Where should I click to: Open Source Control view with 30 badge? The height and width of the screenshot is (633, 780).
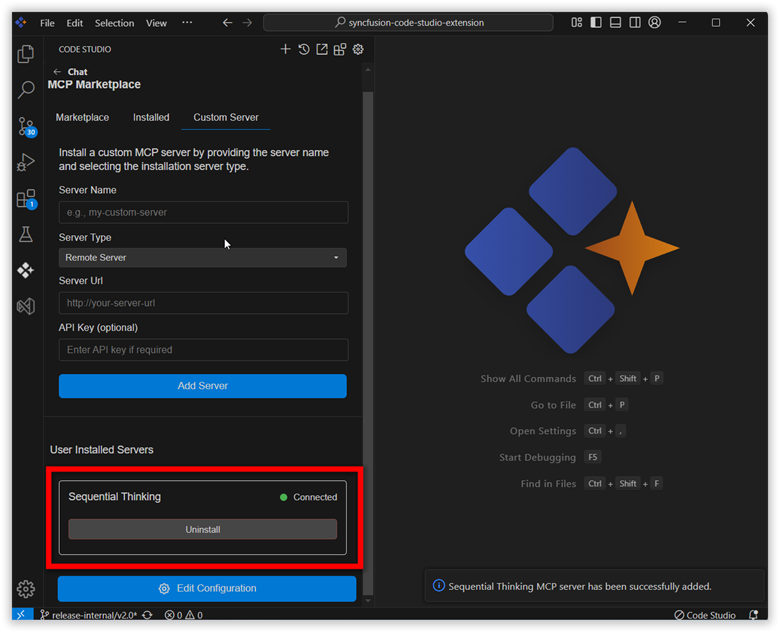pyautogui.click(x=26, y=126)
